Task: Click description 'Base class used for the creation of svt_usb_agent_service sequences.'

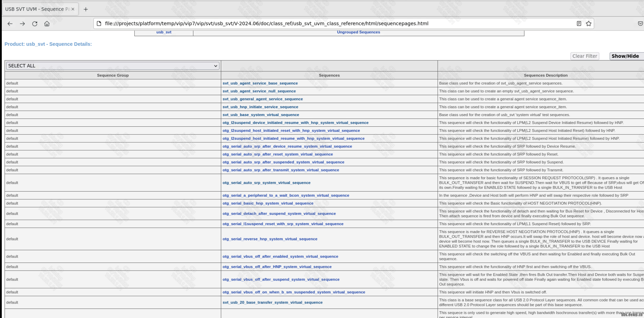Action: (501, 83)
